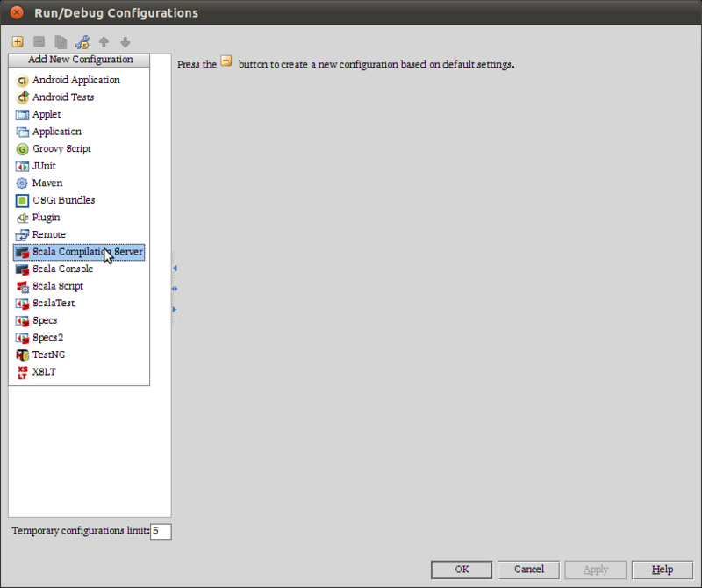
Task: Click the Add New Configuration plus toolbar icon
Action: click(x=18, y=42)
